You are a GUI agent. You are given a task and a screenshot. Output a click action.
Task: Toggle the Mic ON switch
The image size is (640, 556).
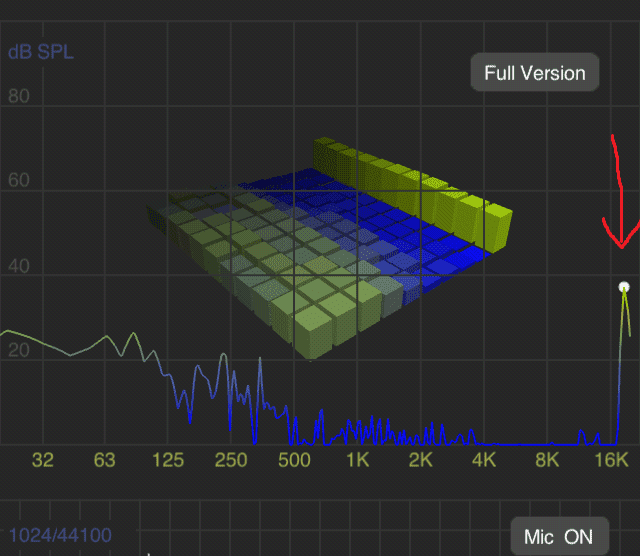558,537
